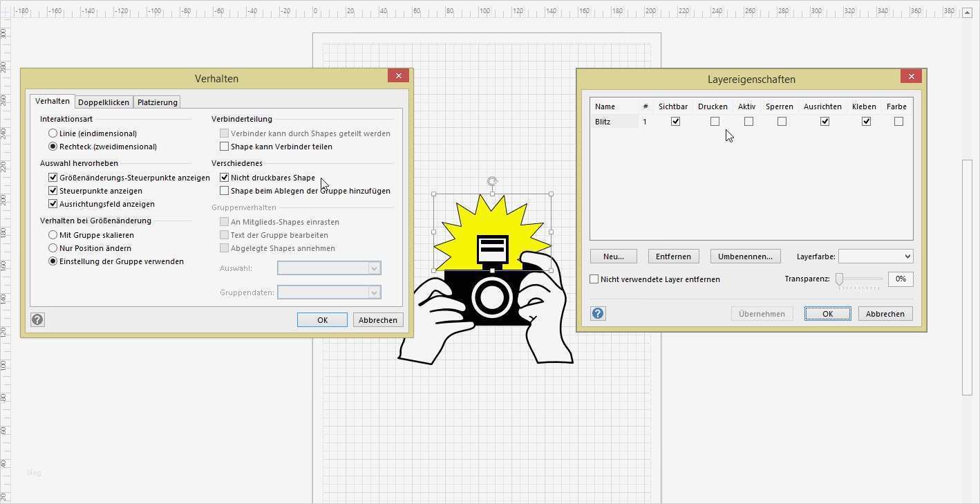980x504 pixels.
Task: Select 'Linie (eindimensional)' radio button
Action: pyautogui.click(x=53, y=133)
